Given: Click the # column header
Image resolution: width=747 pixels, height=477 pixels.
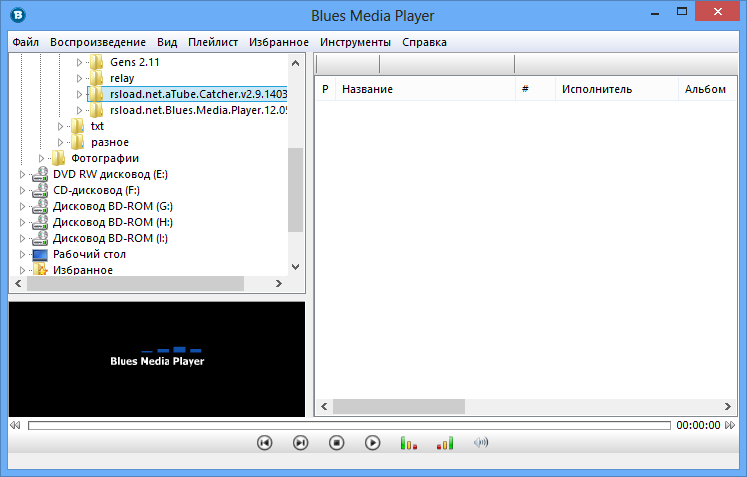Looking at the screenshot, I should tap(536, 89).
